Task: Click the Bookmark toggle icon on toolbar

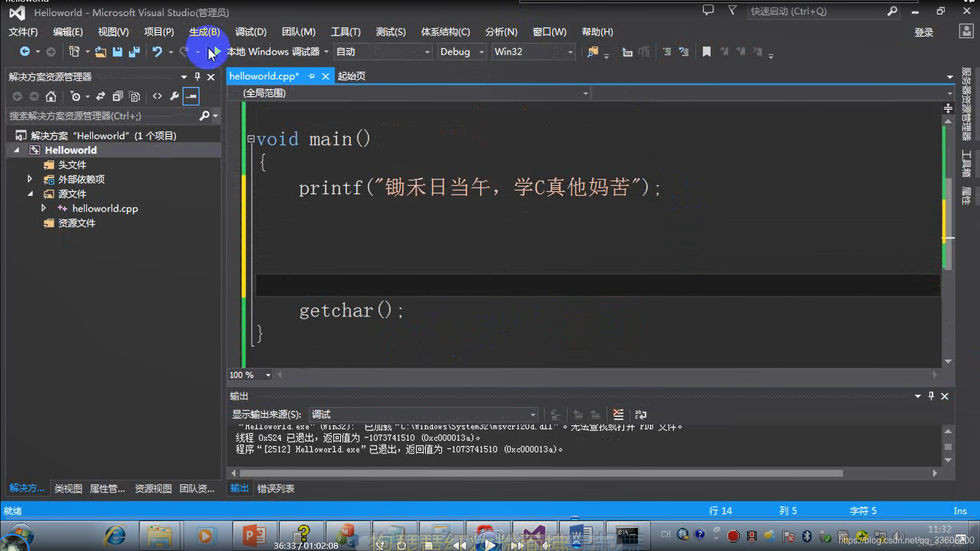Action: tap(707, 51)
